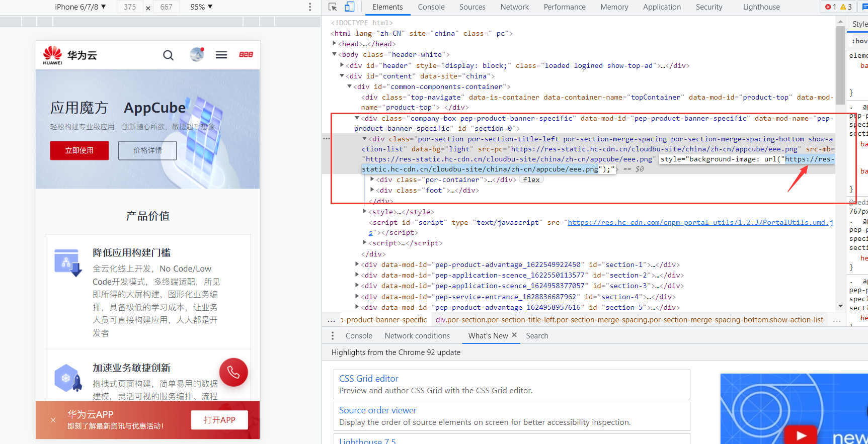Open the drawer's three-dot menu

[x=333, y=336]
